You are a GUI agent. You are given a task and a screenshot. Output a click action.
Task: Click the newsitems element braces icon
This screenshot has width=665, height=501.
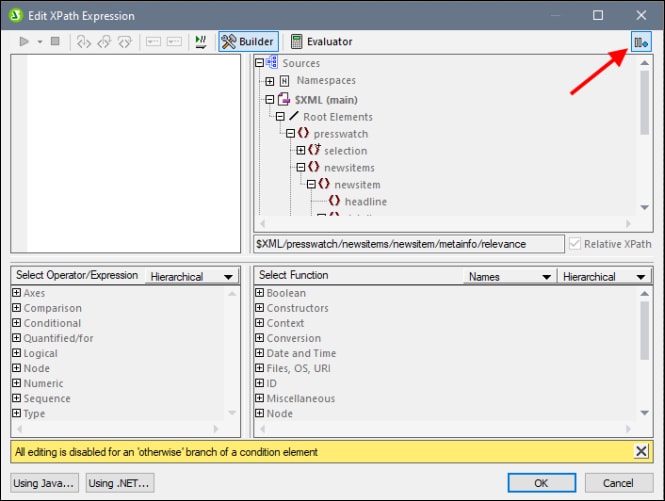[313, 167]
